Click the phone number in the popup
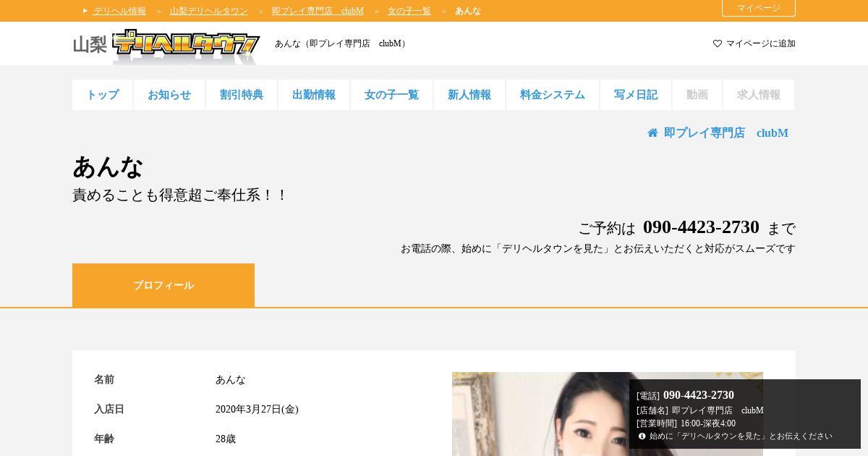Viewport: 868px width, 456px height. [699, 395]
